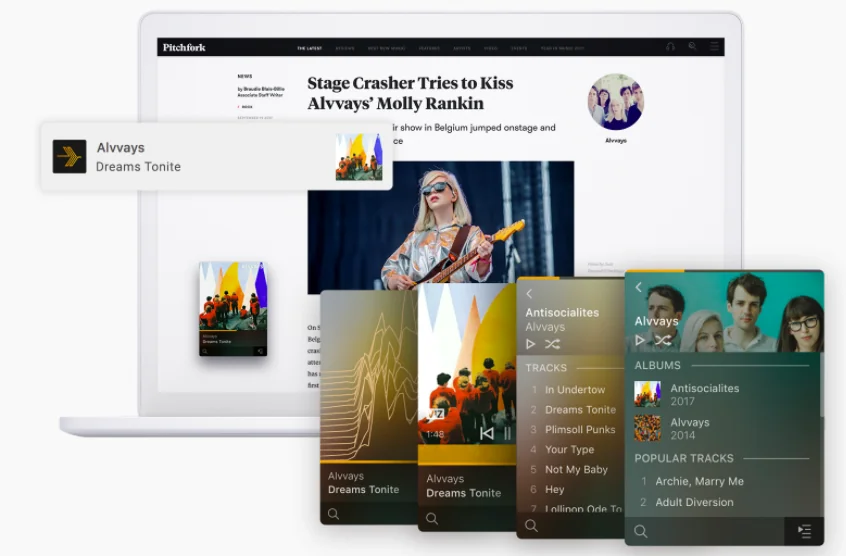This screenshot has width=846, height=556.
Task: Click the headphones icon in the Pitchfork header
Action: point(670,47)
